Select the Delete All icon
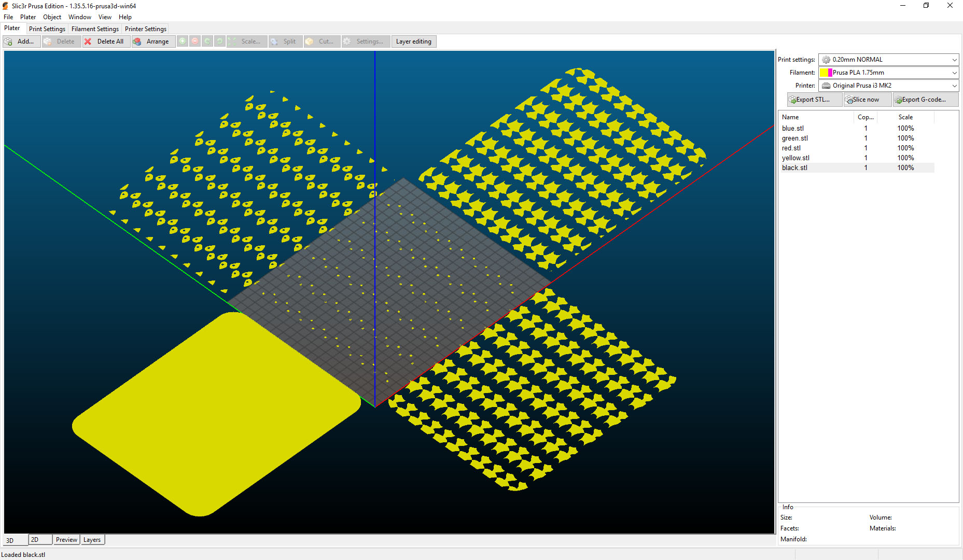The width and height of the screenshot is (963, 560). [x=88, y=41]
